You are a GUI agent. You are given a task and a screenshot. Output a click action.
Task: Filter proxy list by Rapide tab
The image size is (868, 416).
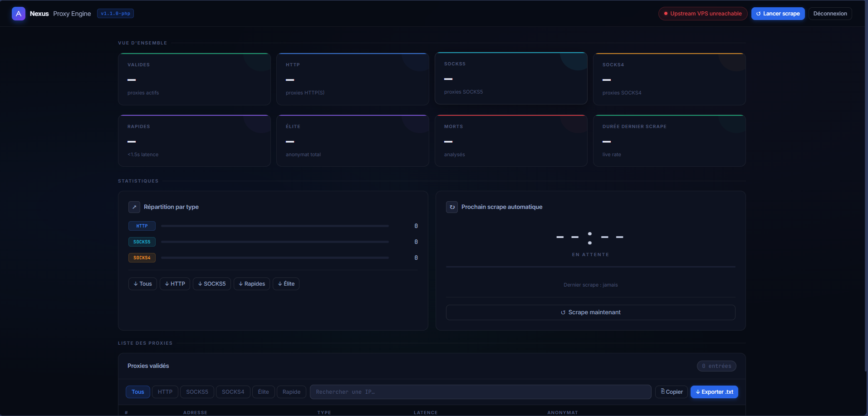coord(292,392)
